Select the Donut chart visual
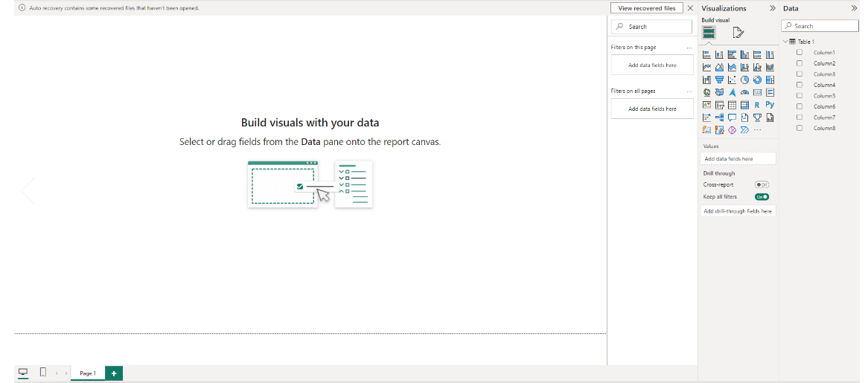This screenshot has height=383, width=868. point(757,80)
